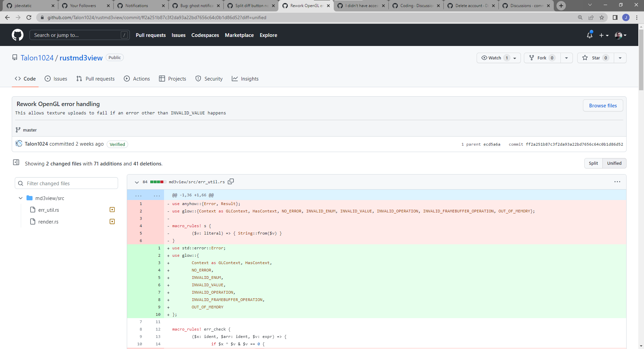Collapse the md3view/src folder
Viewport: 644px width, 349px height.
pos(21,198)
